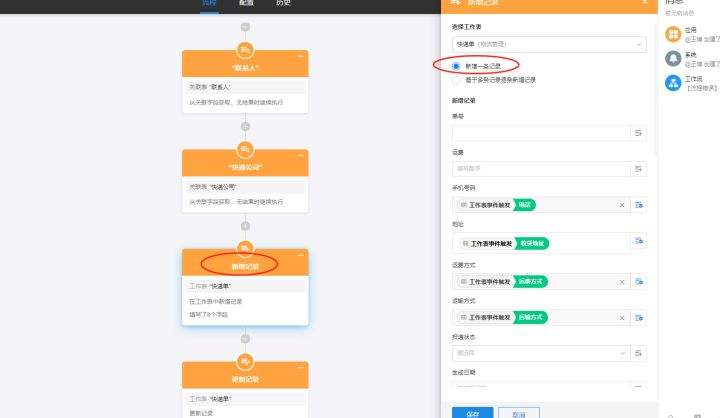Screen dimensions: 720x418
Task: Open node value picker for the 手机号码 field
Action: tap(639, 205)
